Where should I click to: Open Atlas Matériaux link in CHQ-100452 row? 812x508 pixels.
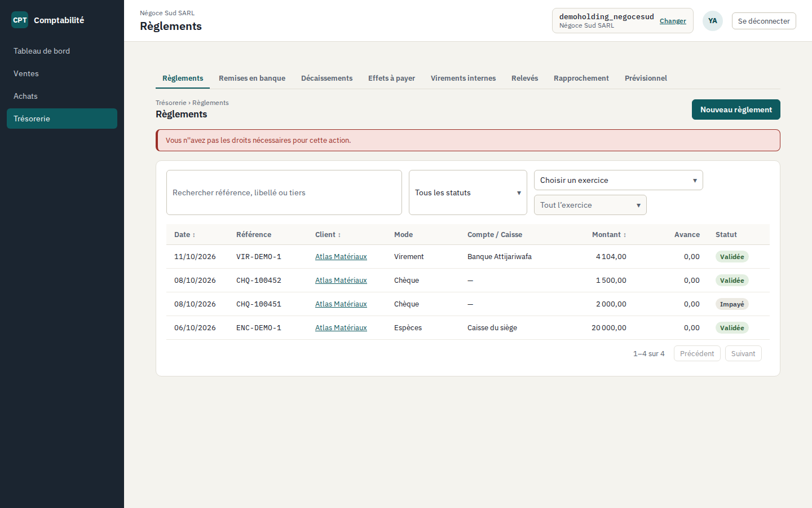341,281
